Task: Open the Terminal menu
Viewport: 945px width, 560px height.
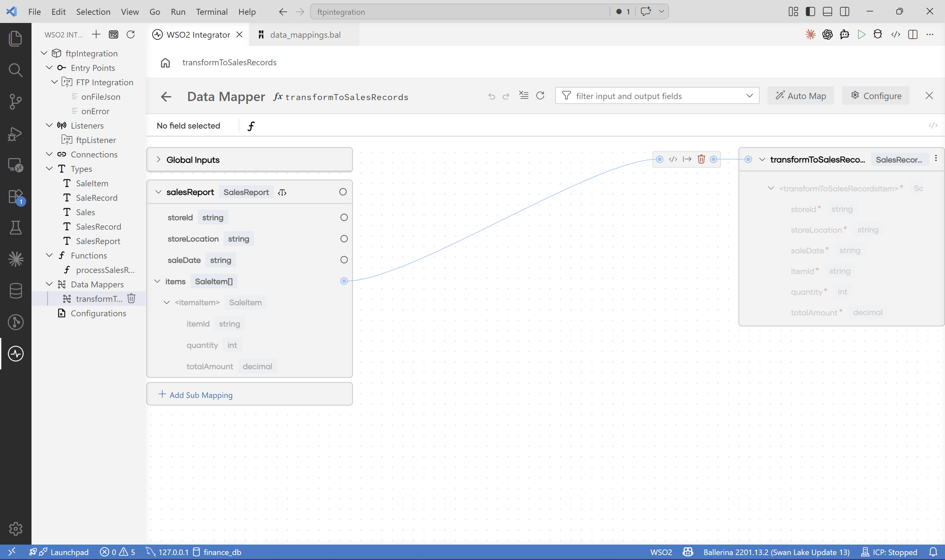Action: [212, 12]
